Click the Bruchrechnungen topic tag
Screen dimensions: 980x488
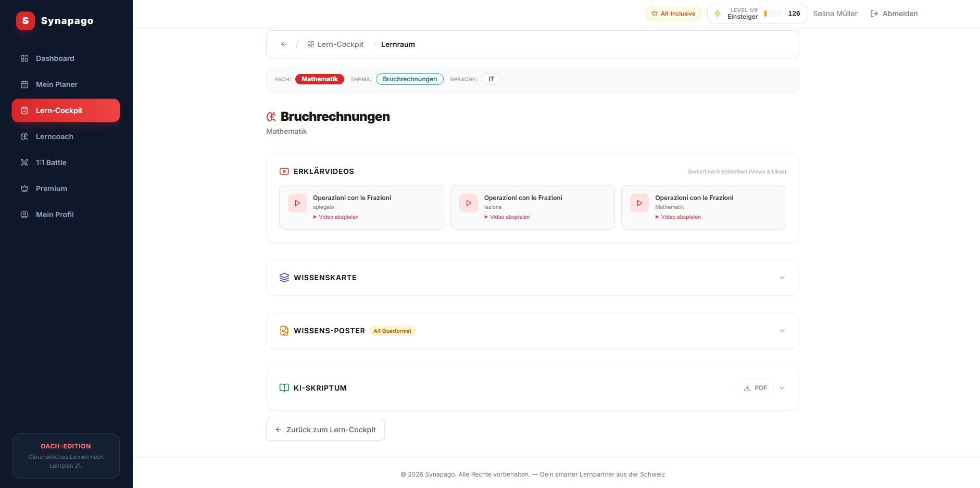coord(410,79)
